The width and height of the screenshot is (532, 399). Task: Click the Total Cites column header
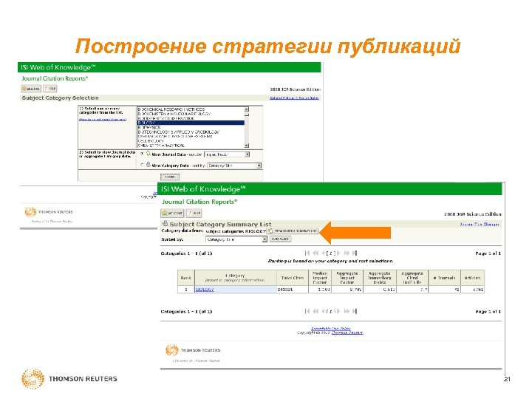pos(293,278)
